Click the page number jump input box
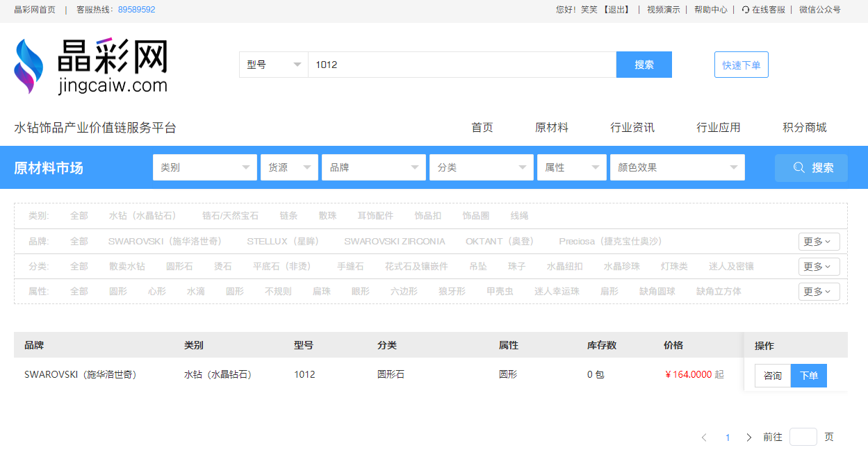 click(x=803, y=437)
